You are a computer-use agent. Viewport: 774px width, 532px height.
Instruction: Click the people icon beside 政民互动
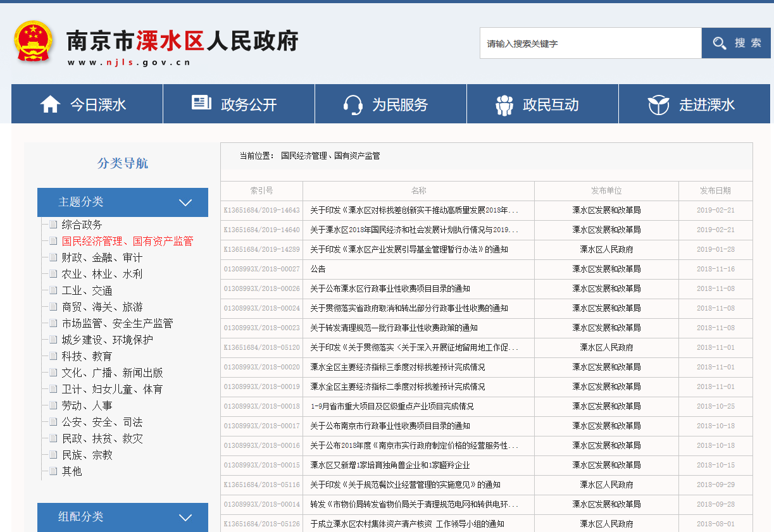click(504, 104)
